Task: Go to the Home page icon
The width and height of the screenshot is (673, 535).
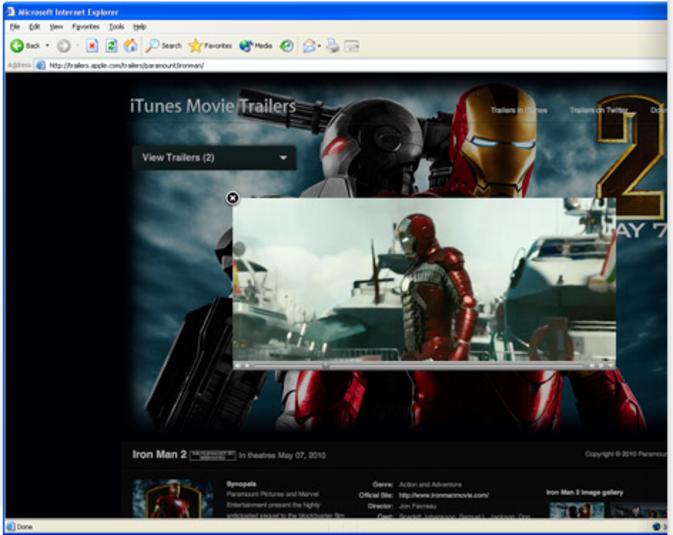Action: [x=131, y=46]
